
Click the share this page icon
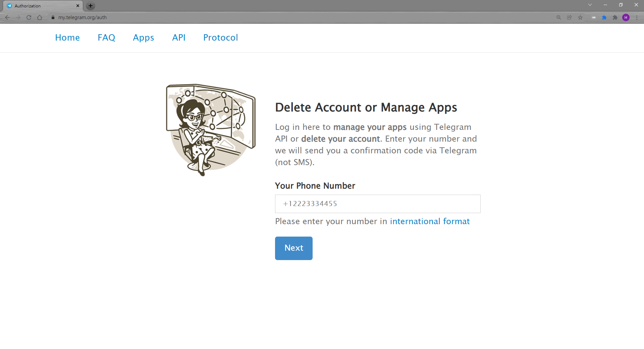569,17
